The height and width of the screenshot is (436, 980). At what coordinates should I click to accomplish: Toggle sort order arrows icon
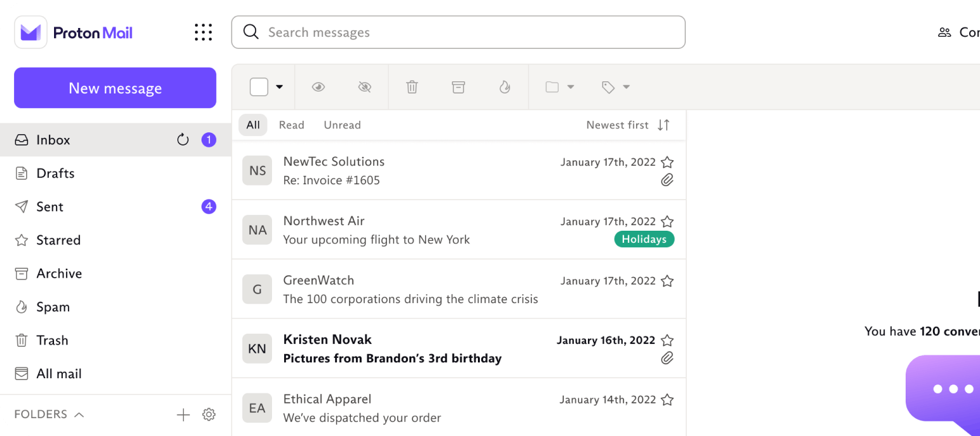point(664,125)
